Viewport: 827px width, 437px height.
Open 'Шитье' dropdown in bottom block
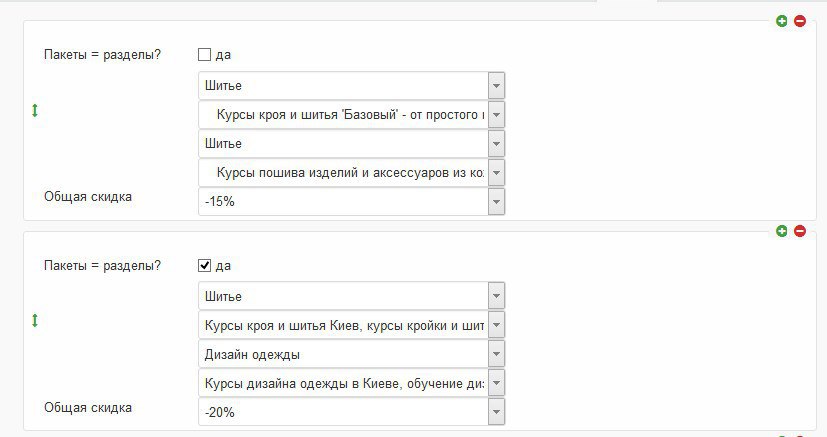point(496,296)
